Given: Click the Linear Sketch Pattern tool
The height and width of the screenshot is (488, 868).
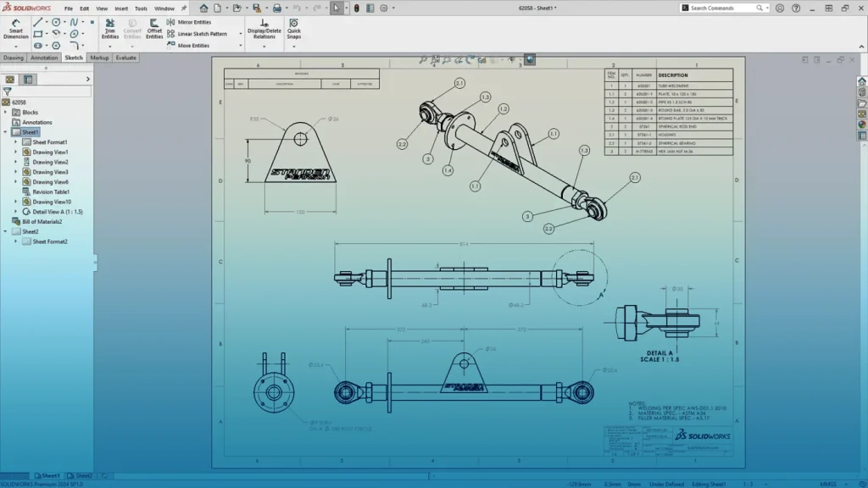Looking at the screenshot, I should pyautogui.click(x=202, y=34).
